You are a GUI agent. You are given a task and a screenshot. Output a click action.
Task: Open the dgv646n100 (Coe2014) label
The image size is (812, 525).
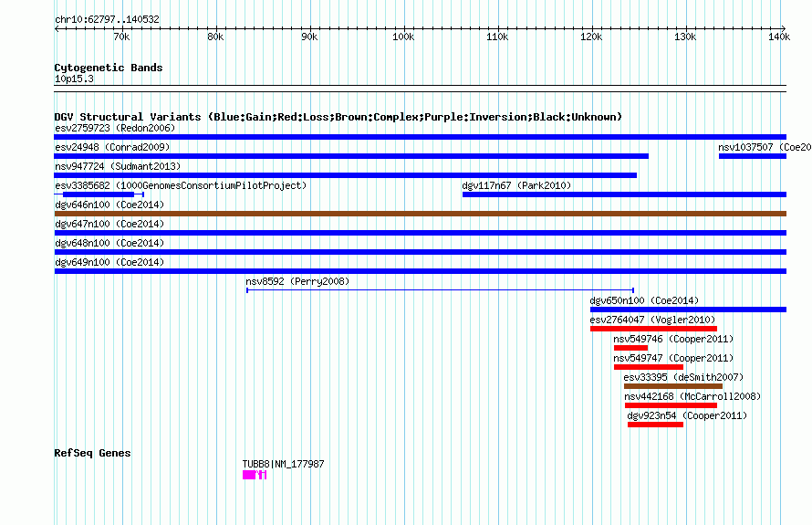tap(109, 205)
